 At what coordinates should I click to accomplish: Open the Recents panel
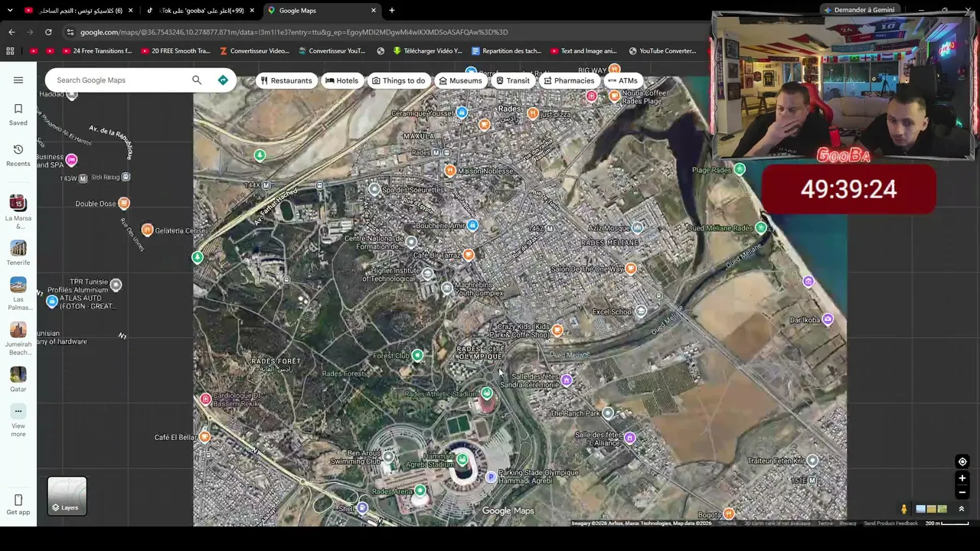18,155
